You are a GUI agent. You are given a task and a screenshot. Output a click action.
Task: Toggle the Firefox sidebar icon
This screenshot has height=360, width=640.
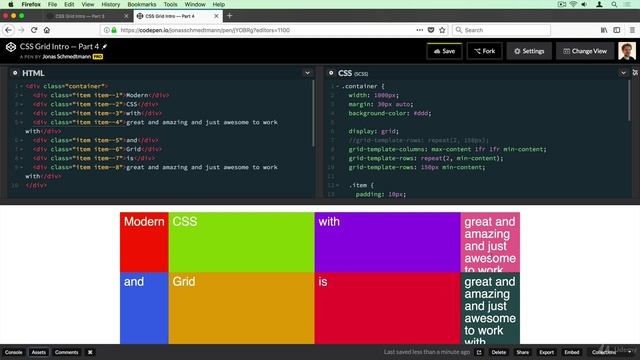(x=617, y=30)
